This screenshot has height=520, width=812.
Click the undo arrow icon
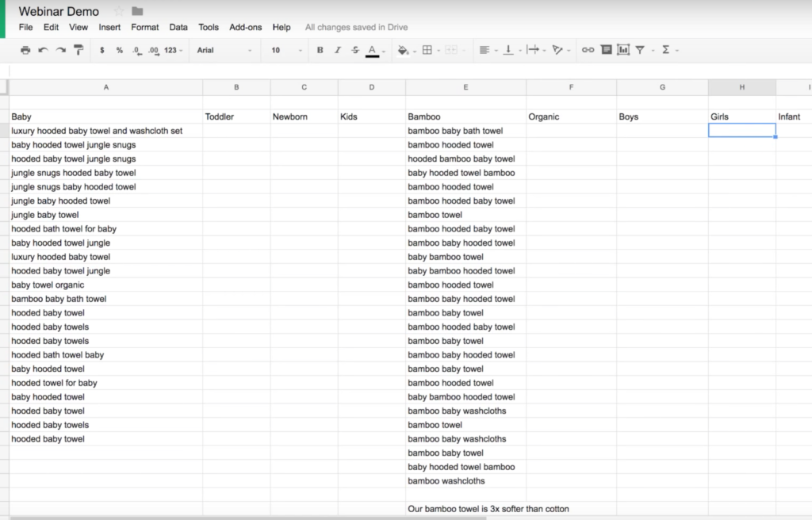click(43, 50)
